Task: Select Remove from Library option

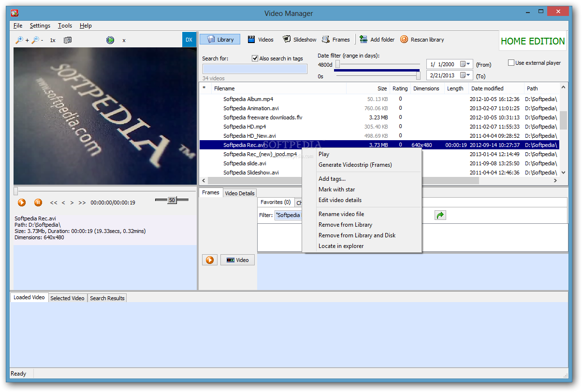Action: (x=345, y=225)
